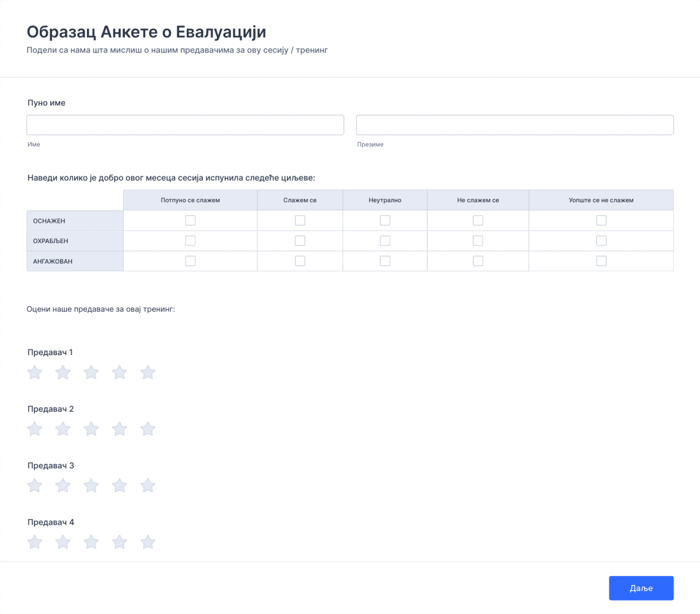This screenshot has width=700, height=614.
Task: Give Предавач 2 one star
Action: (x=34, y=429)
